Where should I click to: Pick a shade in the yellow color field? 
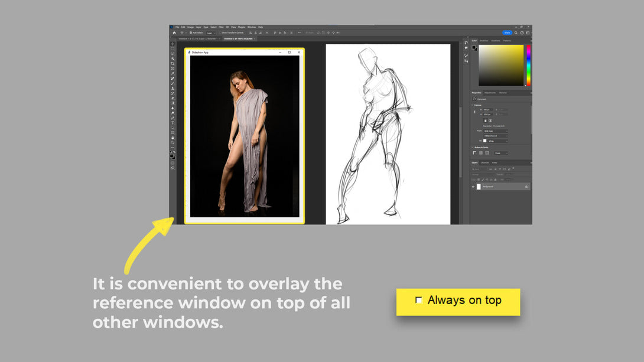coord(501,65)
